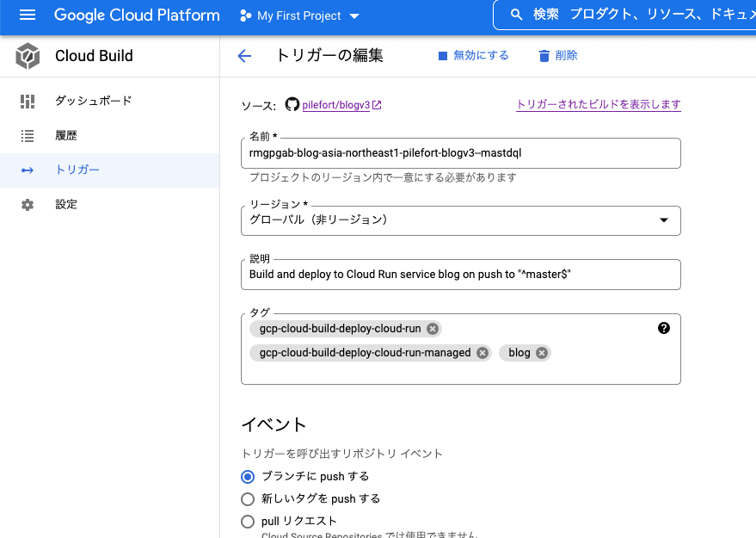Open the tags help question mark icon
756x538 pixels.
click(662, 328)
